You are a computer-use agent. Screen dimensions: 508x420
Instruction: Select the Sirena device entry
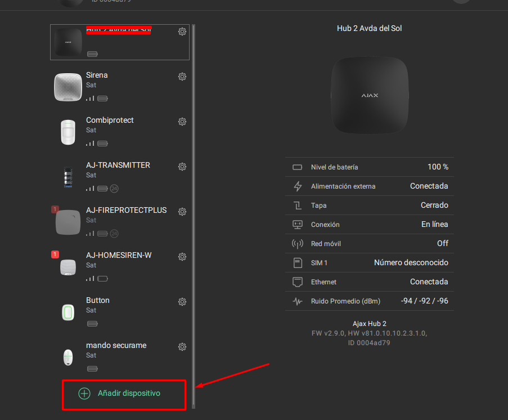click(x=120, y=87)
